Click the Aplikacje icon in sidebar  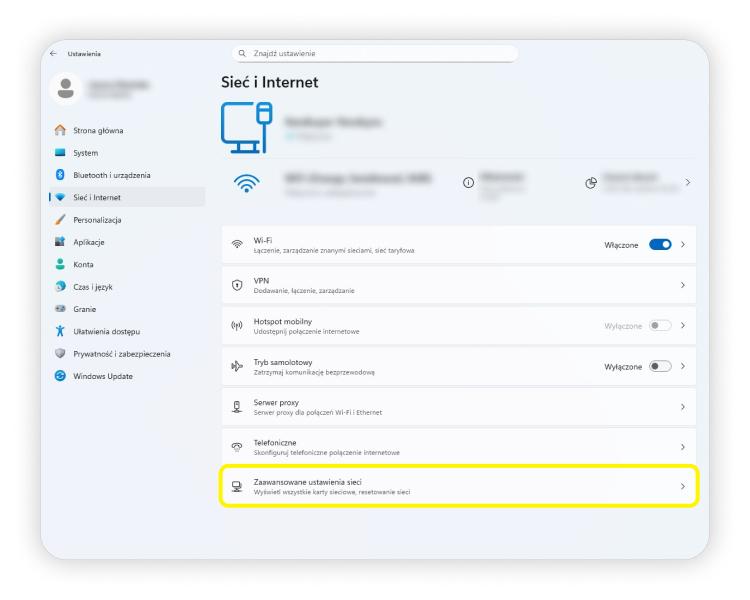coord(60,242)
